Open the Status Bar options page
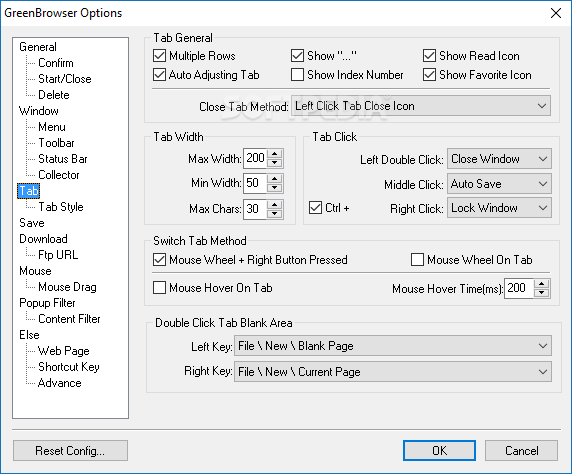Image resolution: width=572 pixels, height=474 pixels. pos(63,159)
